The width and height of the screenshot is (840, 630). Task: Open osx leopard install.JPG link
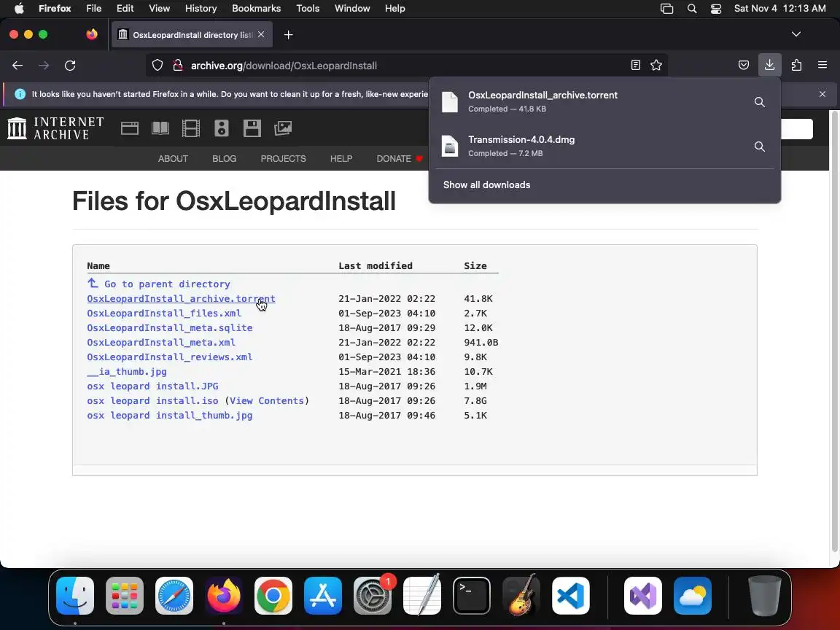152,386
